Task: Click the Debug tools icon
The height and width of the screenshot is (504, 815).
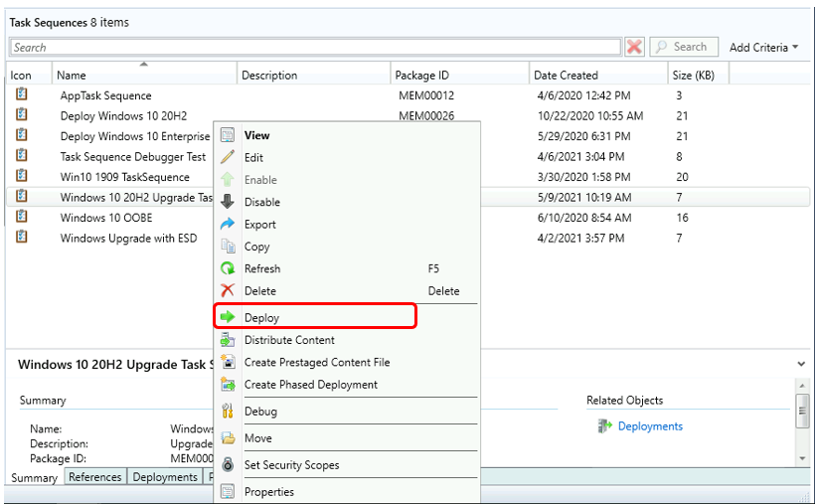Action: [228, 411]
